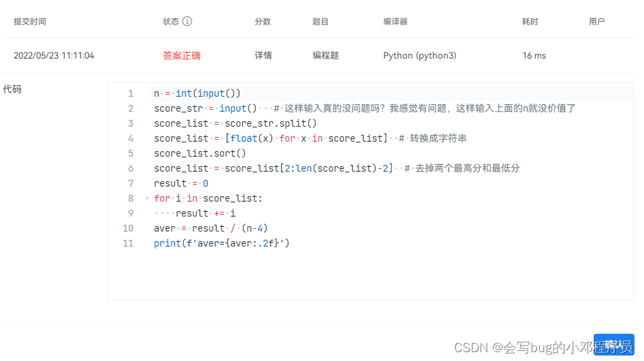Click the status info icon next to 状态
This screenshot has width=644, height=361.
tap(187, 21)
